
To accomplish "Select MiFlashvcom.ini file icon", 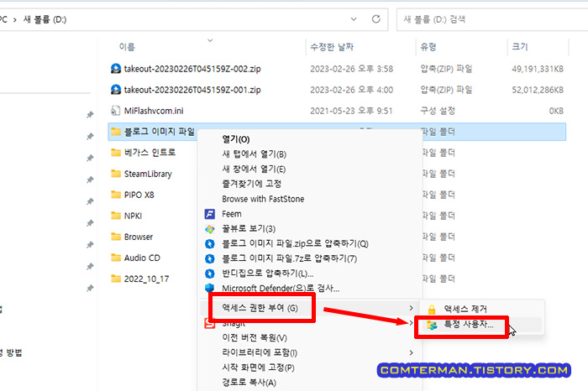I will 116,111.
